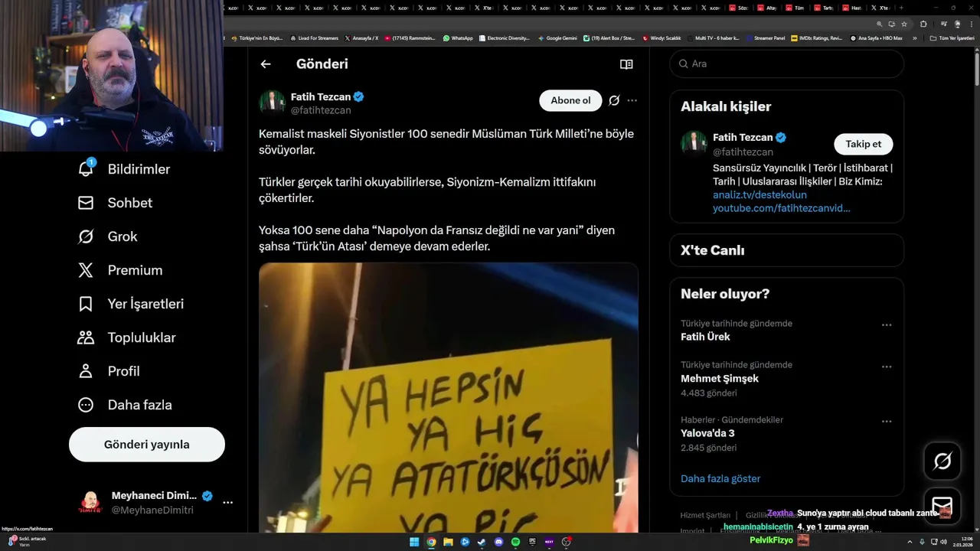This screenshot has height=551, width=980.
Task: Open the yellow protest sign post image
Action: (449, 398)
